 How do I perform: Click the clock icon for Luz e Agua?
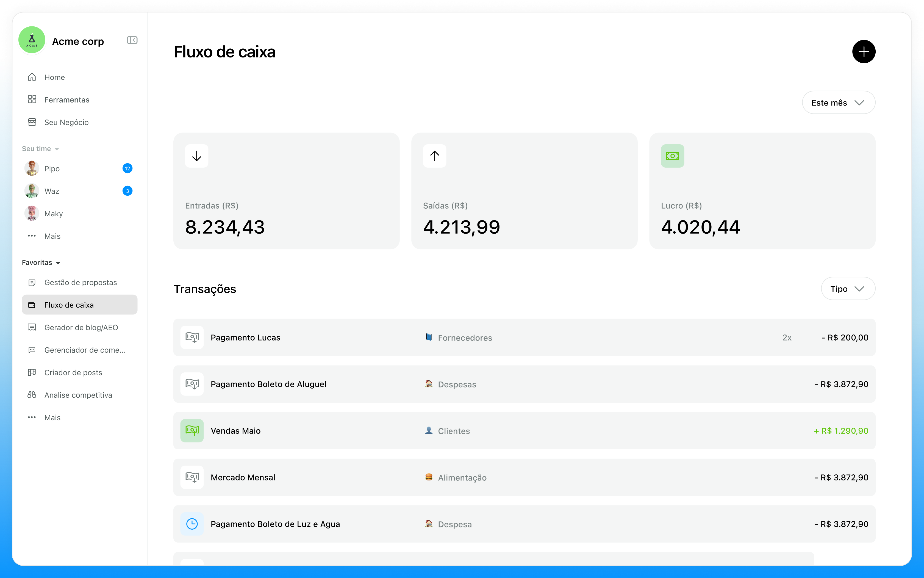point(192,524)
